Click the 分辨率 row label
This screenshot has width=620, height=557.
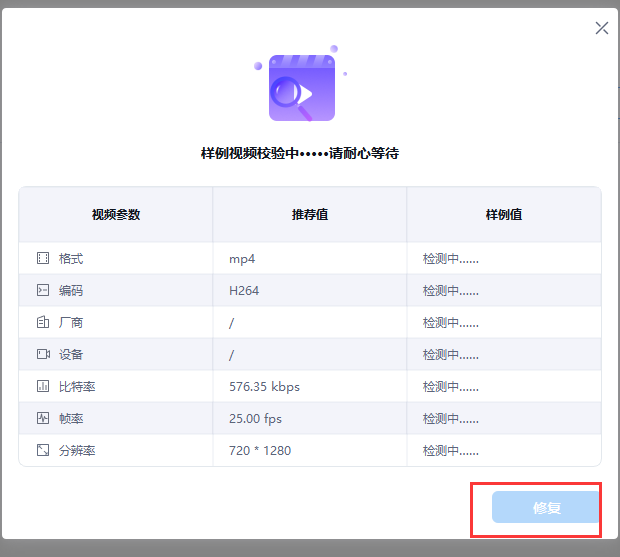coord(77,451)
